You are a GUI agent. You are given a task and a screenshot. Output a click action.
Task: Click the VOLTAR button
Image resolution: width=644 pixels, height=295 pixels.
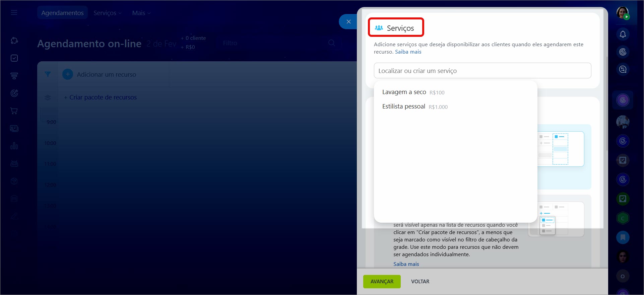pyautogui.click(x=420, y=282)
